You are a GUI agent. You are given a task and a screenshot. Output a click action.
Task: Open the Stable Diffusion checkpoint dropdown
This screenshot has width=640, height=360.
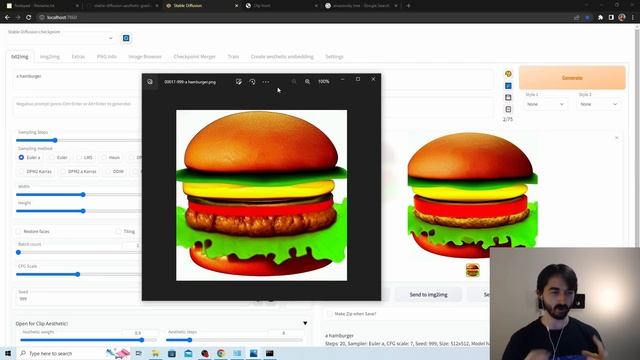[61, 38]
